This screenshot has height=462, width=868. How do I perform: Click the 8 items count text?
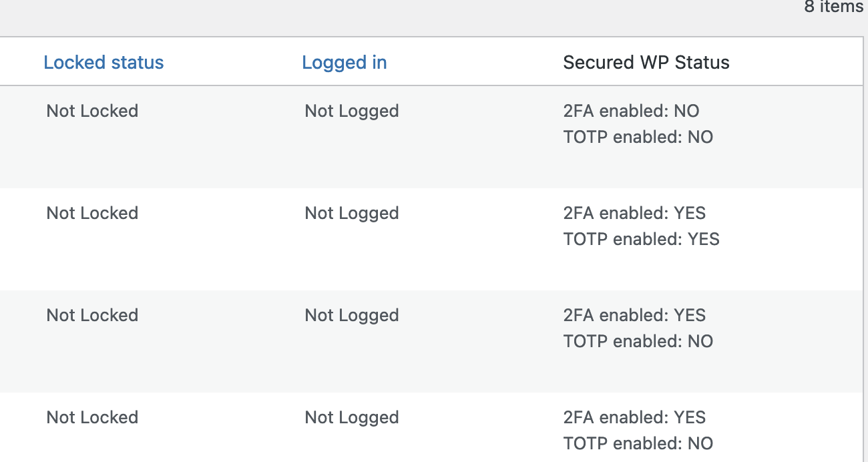pos(834,7)
